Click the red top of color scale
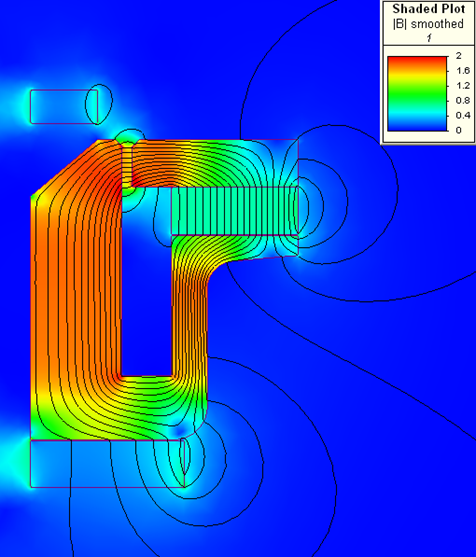This screenshot has height=557, width=476. tap(417, 61)
